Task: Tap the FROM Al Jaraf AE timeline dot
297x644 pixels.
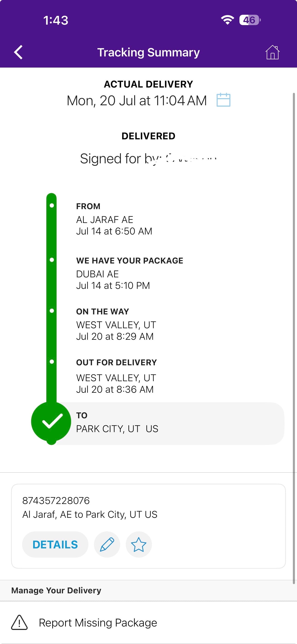Action: (52, 205)
